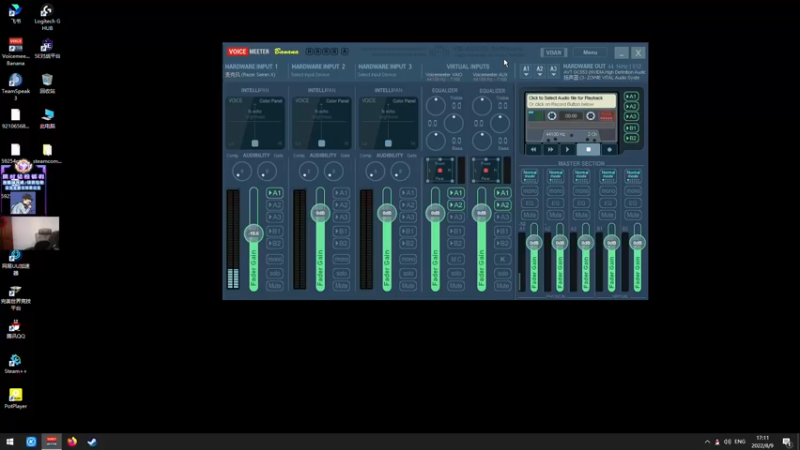Switch to Voicemeeter on the taskbar

[x=52, y=442]
